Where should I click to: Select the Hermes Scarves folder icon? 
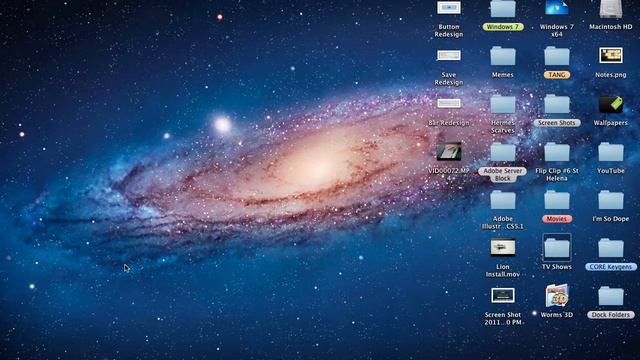pos(502,104)
